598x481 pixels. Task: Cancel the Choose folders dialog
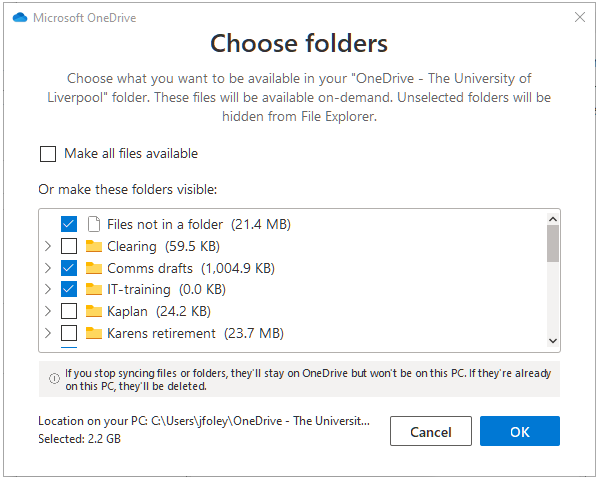pos(431,431)
